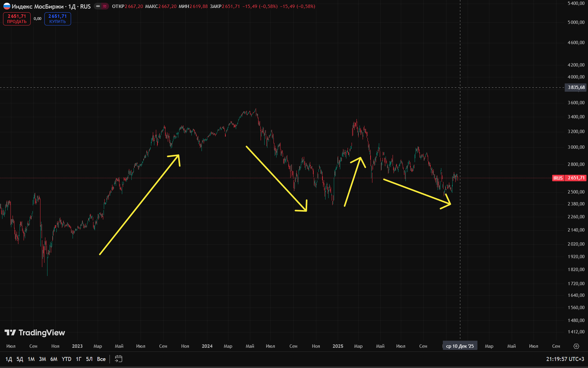Click the ср 10 Дек '25 date label
Screen dimensions: 588x368
[x=460, y=346]
